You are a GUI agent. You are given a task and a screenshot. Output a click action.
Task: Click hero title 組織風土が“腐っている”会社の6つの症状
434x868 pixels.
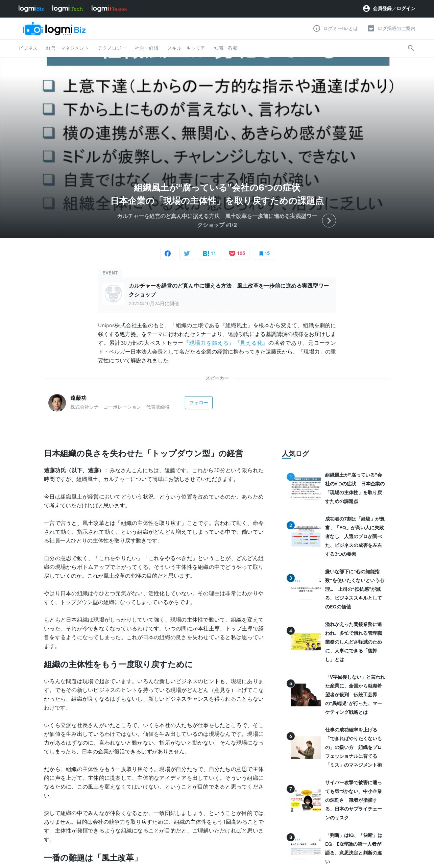[x=217, y=188]
